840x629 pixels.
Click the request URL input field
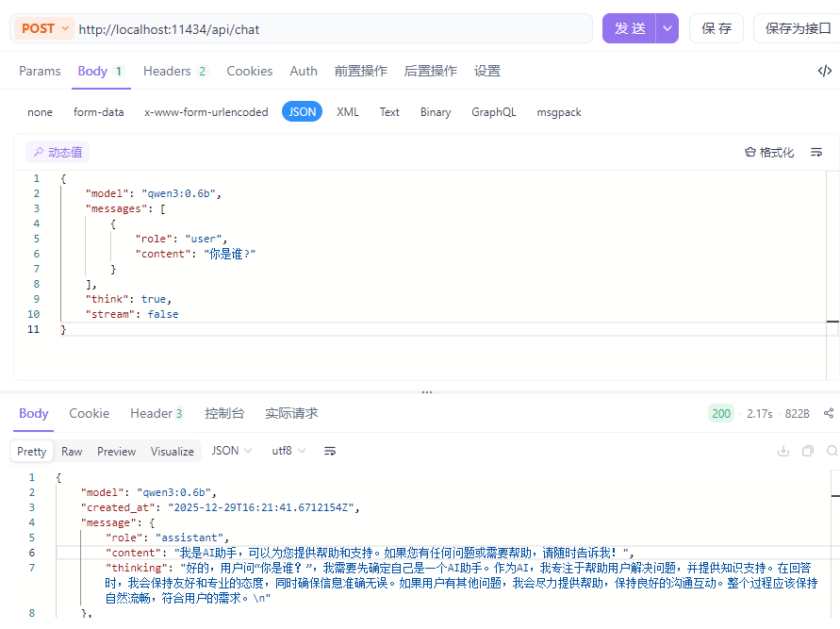[x=330, y=29]
